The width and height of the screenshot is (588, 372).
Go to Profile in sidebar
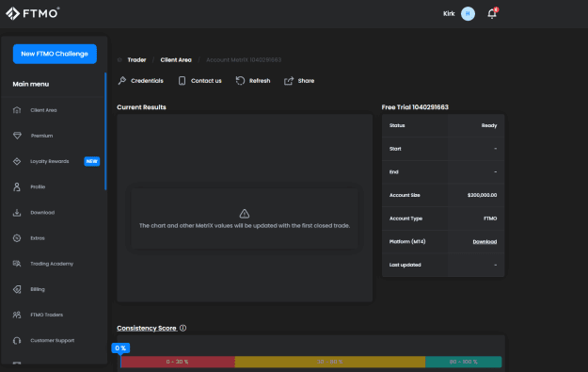coord(38,186)
